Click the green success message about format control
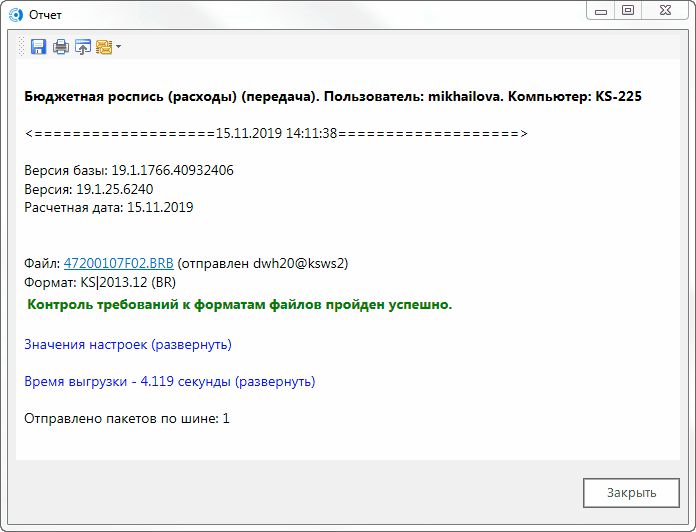The height and width of the screenshot is (532, 696). tap(239, 304)
